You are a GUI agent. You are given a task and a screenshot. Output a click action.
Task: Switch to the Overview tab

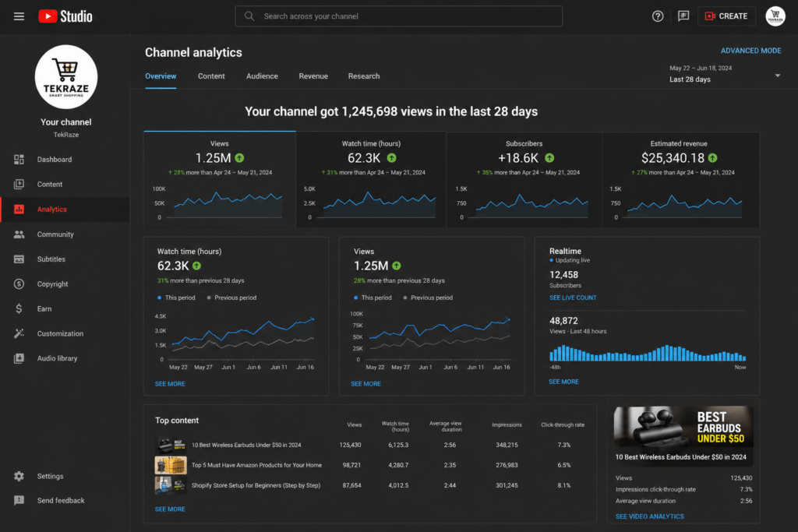click(x=161, y=76)
